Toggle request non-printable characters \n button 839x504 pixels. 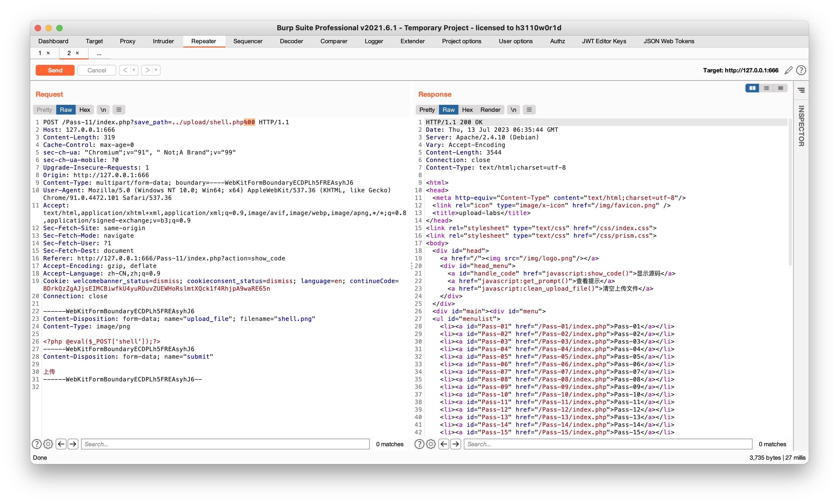(x=103, y=110)
